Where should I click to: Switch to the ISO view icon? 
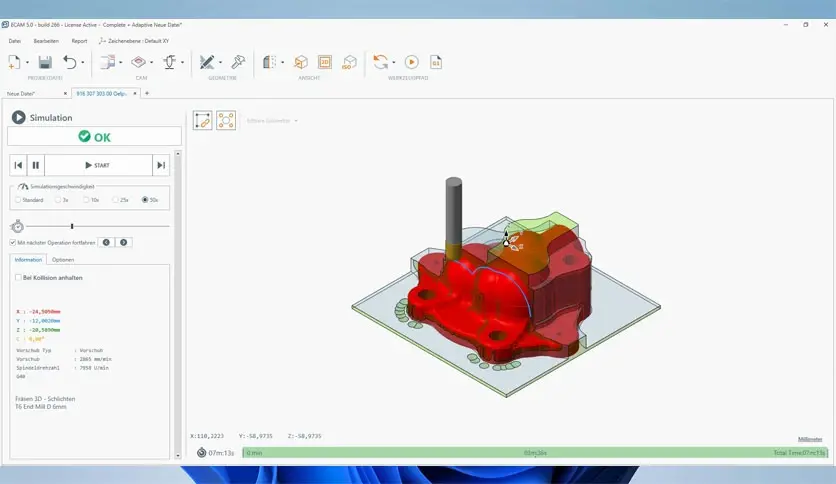point(349,62)
